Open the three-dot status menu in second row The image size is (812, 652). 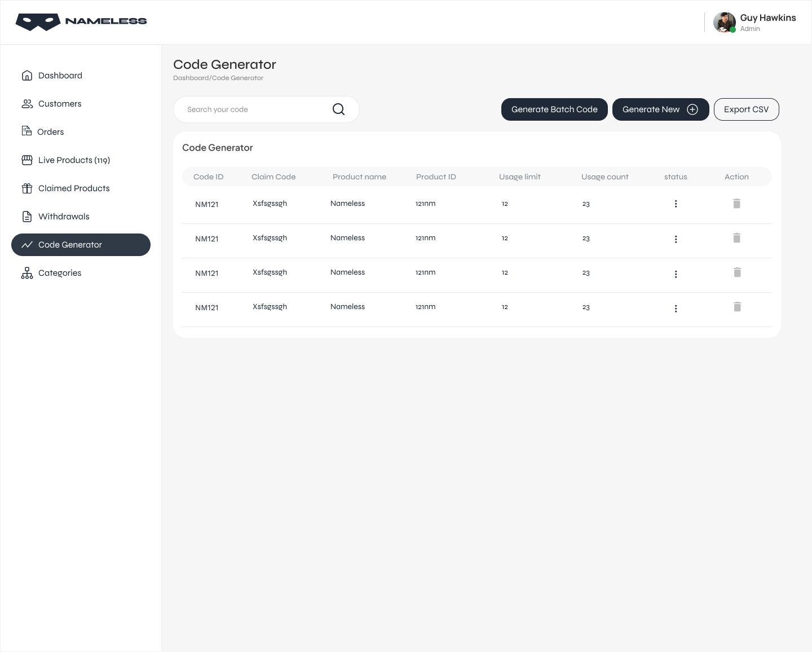coord(676,239)
